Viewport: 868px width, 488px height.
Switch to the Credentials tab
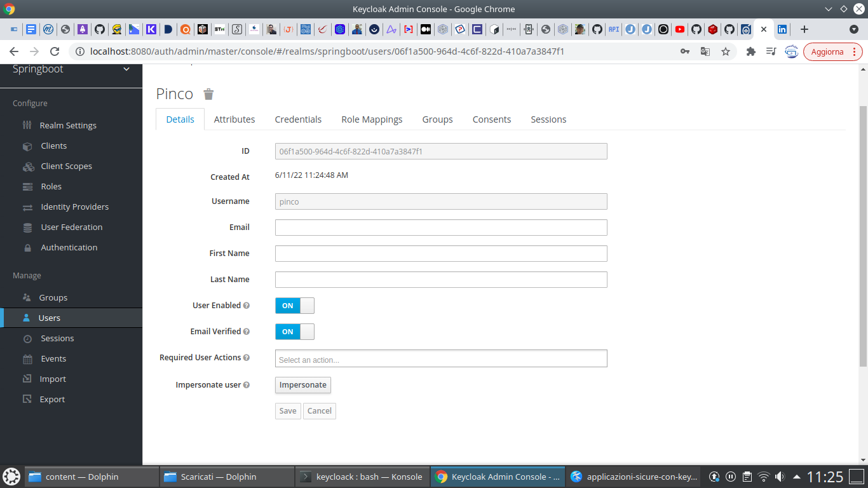pyautogui.click(x=298, y=119)
